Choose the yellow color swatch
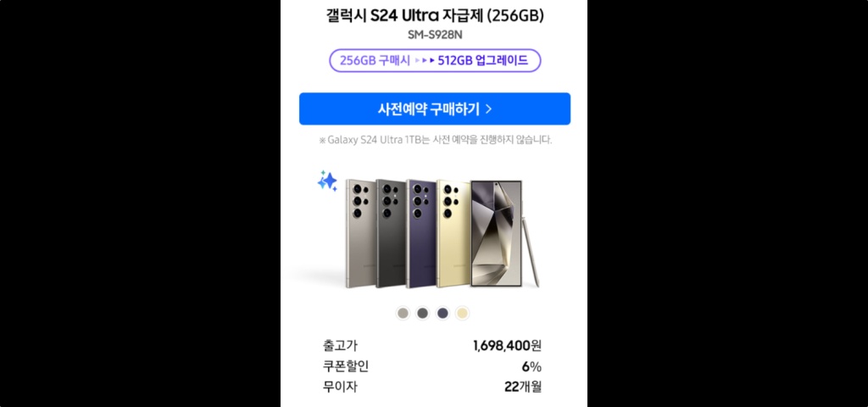This screenshot has height=407, width=868. (462, 314)
